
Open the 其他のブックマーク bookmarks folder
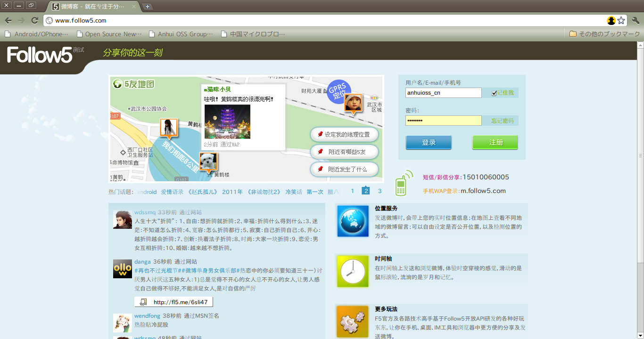coord(604,34)
